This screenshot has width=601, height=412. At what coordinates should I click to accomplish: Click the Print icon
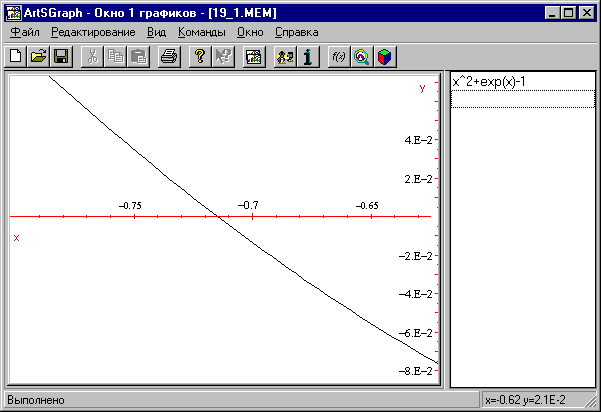pyautogui.click(x=169, y=57)
